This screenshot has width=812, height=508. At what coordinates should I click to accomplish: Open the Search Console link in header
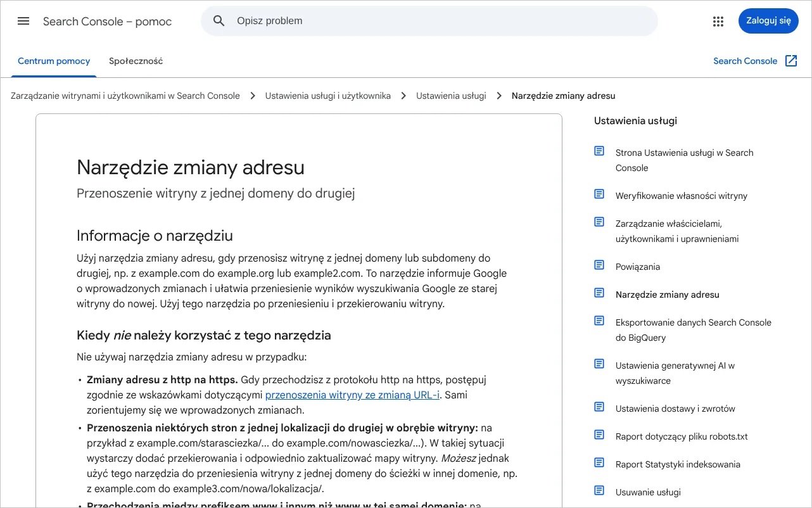tap(745, 61)
